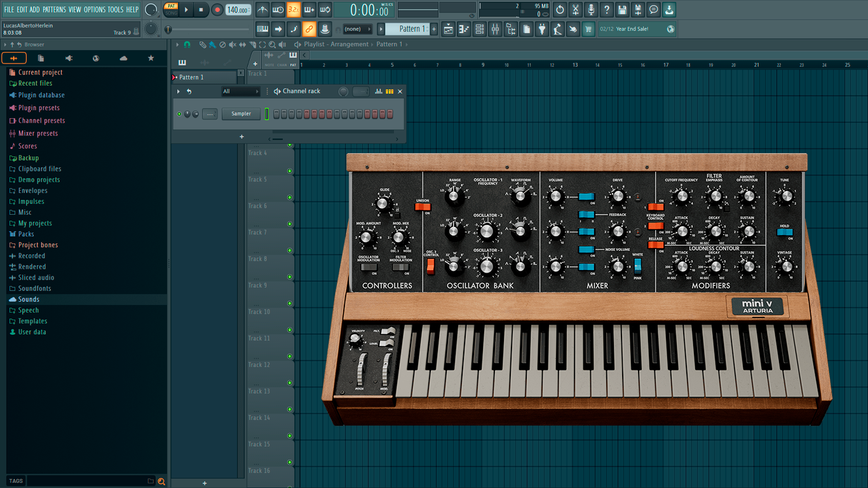Toggle the 3.2.1 countdown before recording

pos(294,10)
